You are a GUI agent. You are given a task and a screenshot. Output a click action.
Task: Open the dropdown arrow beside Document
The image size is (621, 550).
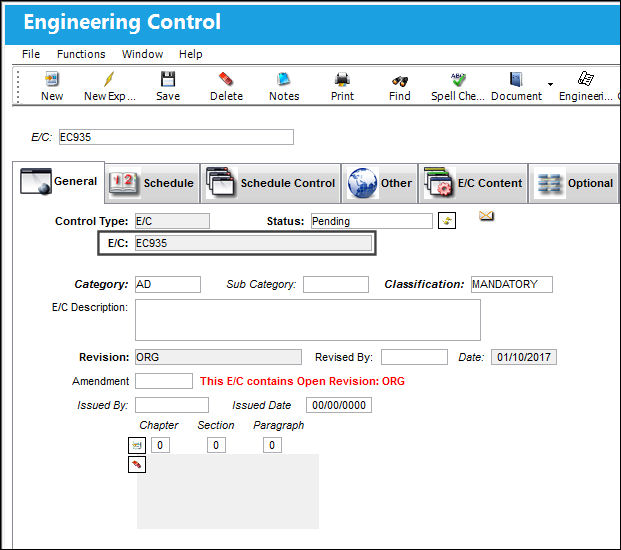(x=550, y=84)
